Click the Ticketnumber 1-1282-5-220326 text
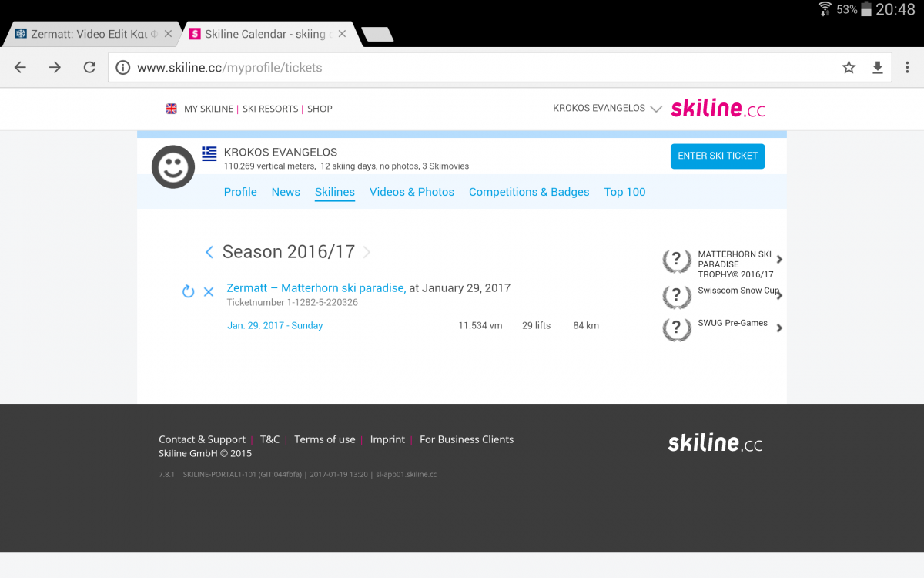This screenshot has width=924, height=578. click(292, 303)
